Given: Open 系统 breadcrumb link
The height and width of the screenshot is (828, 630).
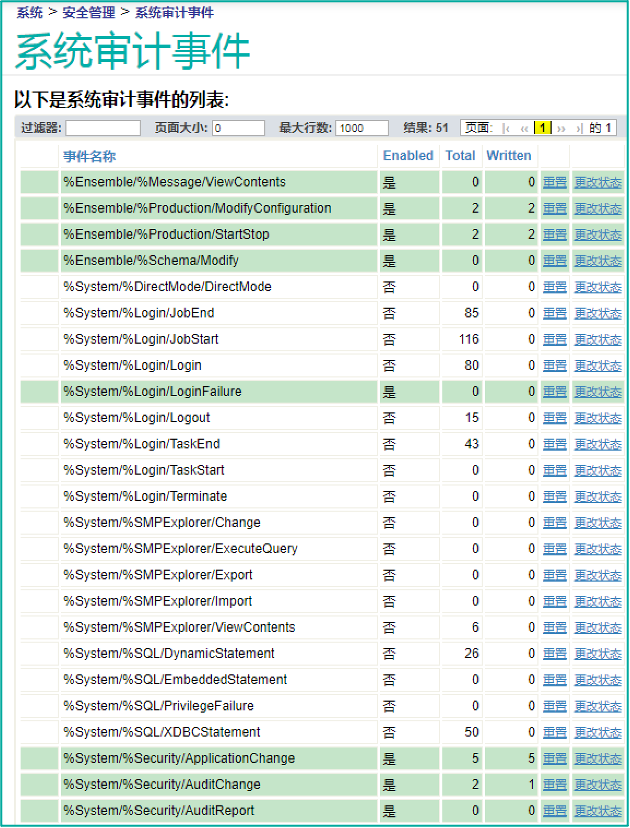Looking at the screenshot, I should (x=29, y=13).
